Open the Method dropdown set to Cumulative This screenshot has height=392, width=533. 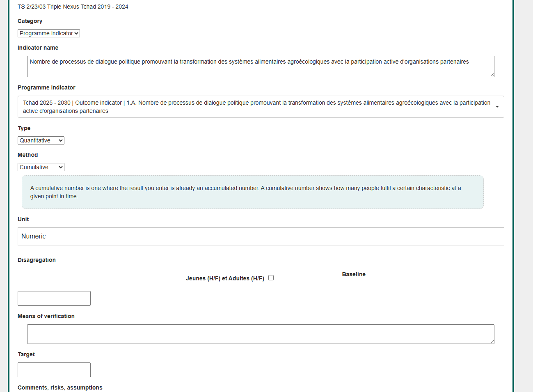[x=41, y=167]
